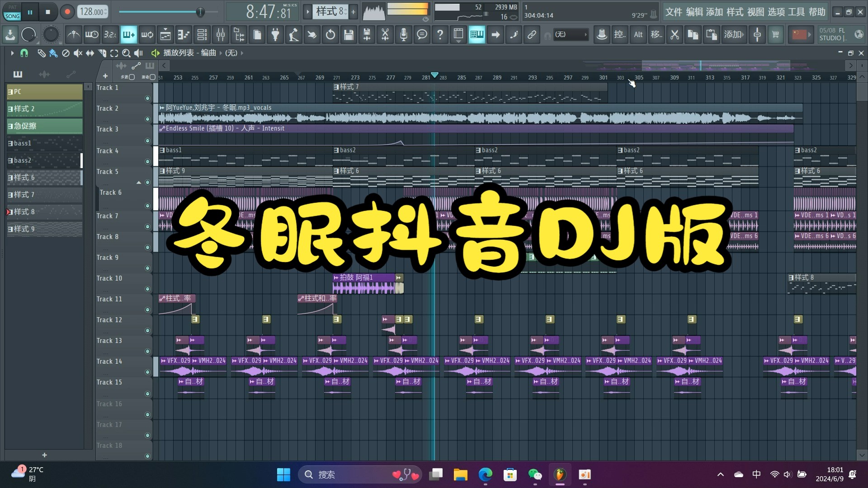868x488 pixels.
Task: Select the zoom tool in toolbar
Action: 126,53
